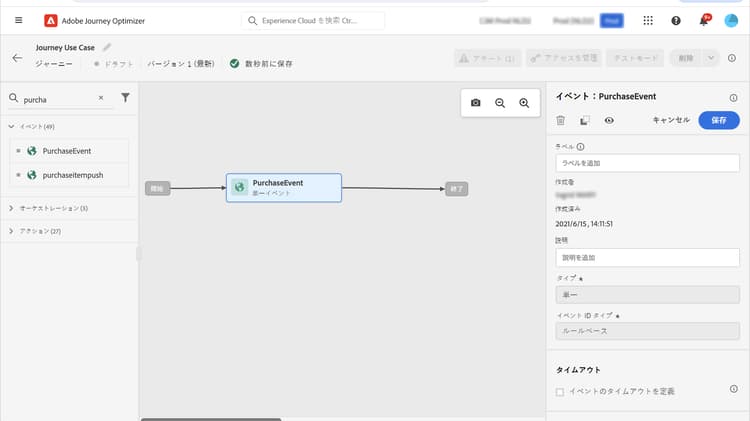The height and width of the screenshot is (421, 750).
Task: Click the alerts warning button
Action: (x=487, y=58)
